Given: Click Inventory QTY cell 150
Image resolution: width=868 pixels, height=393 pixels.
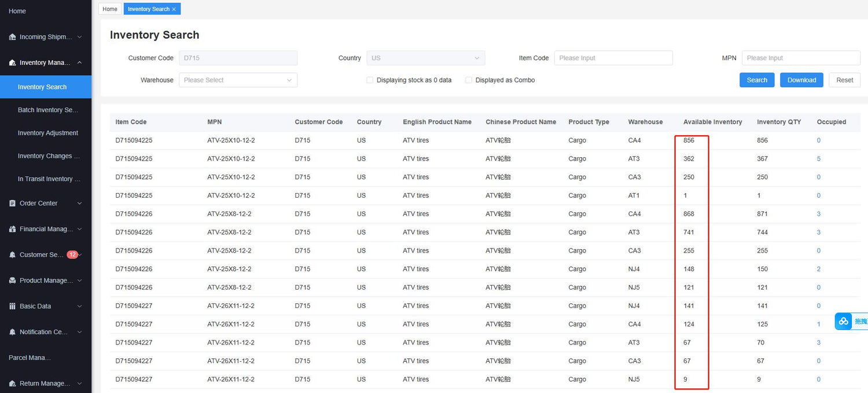Looking at the screenshot, I should [762, 269].
